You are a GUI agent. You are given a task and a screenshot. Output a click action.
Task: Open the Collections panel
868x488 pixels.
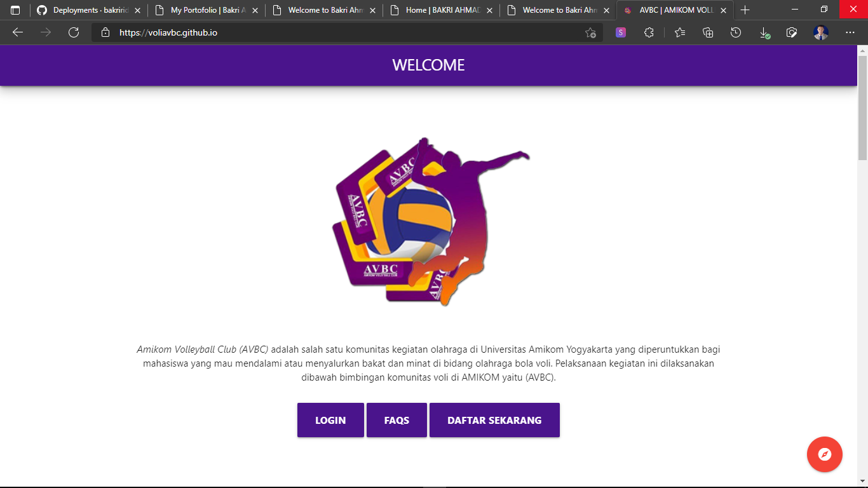click(x=708, y=33)
